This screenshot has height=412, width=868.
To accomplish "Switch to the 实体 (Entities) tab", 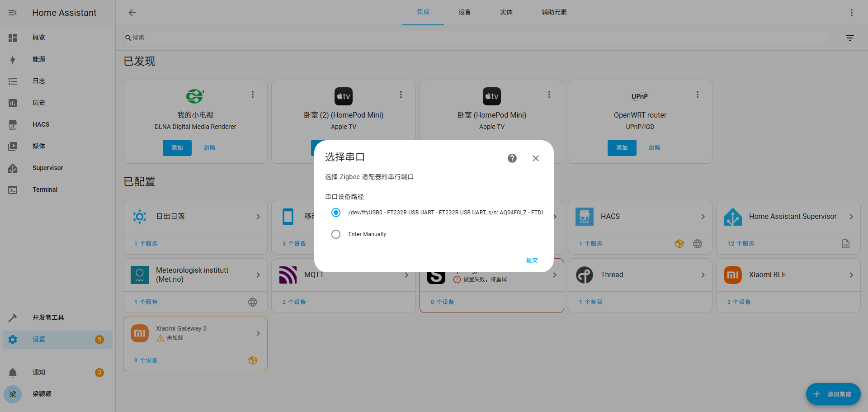I will pyautogui.click(x=506, y=12).
